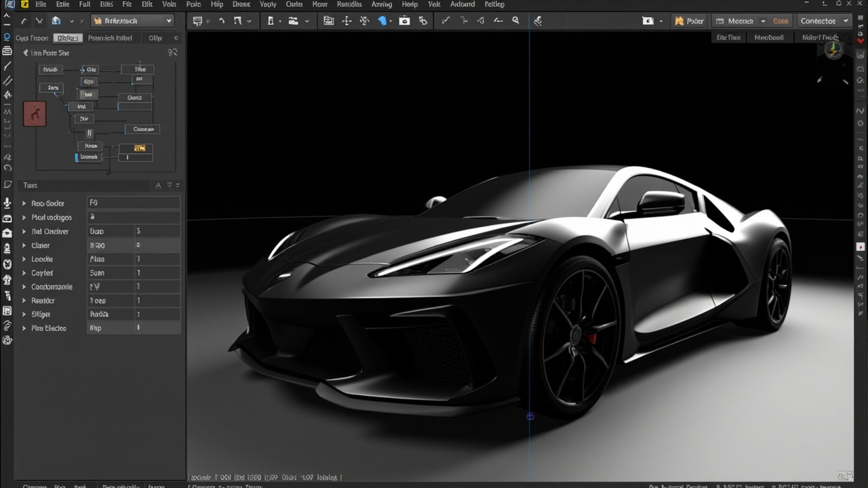
Task: Click the monitor icon at the viewport toolbar start
Action: point(197,21)
